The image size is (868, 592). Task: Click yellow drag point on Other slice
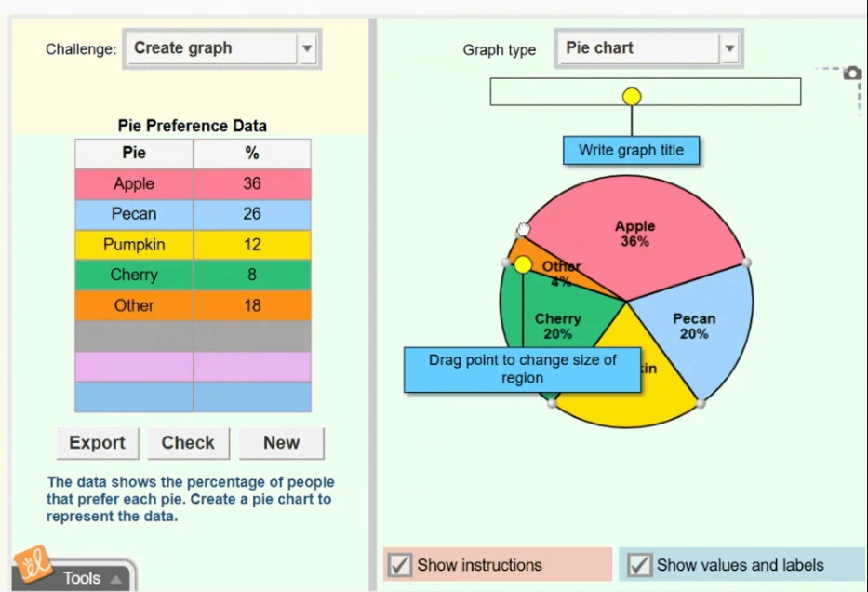click(x=523, y=264)
